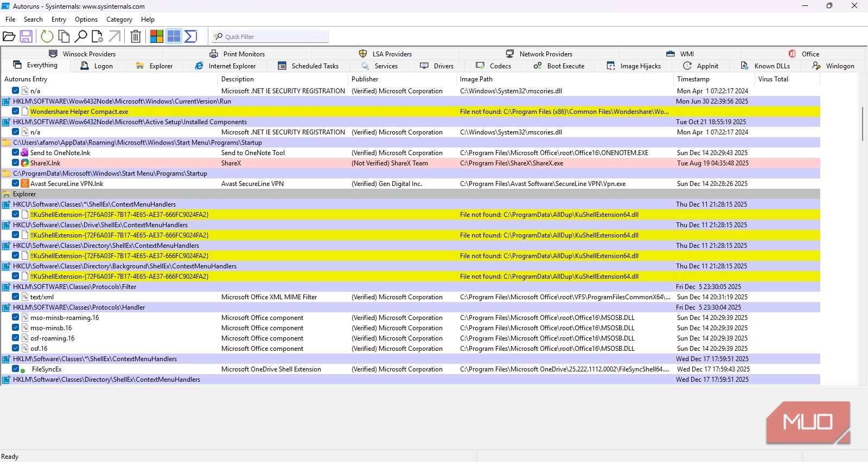Click the Jump to Entry arrow icon

click(114, 36)
